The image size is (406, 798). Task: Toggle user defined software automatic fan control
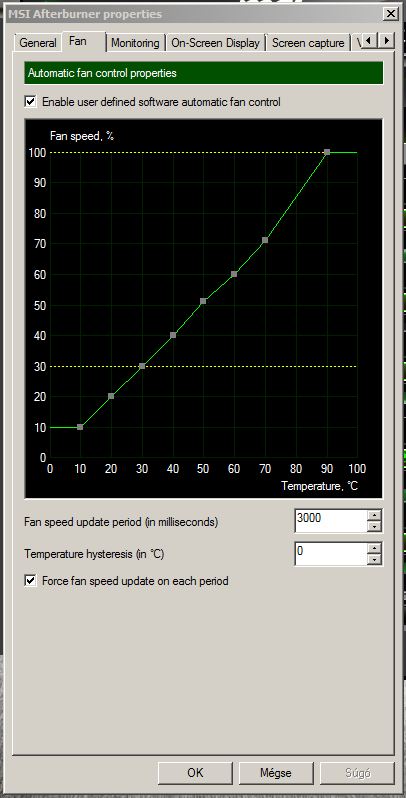(31, 102)
